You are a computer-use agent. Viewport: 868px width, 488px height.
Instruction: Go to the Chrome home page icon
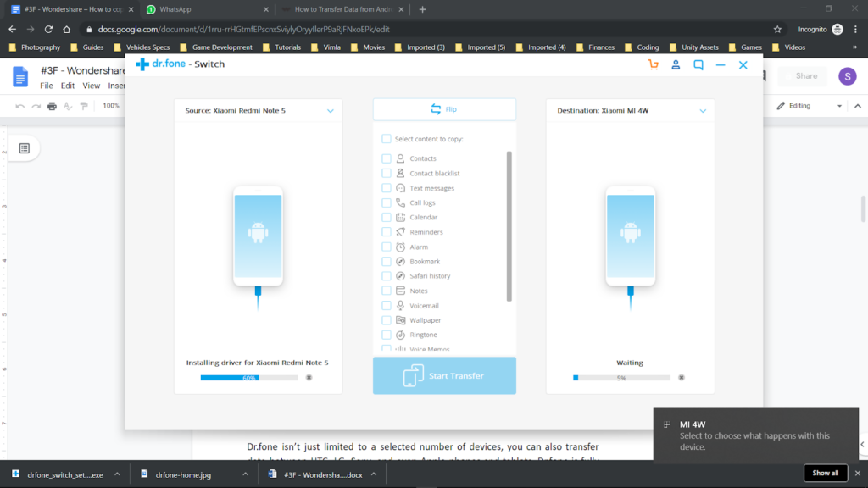click(x=66, y=30)
